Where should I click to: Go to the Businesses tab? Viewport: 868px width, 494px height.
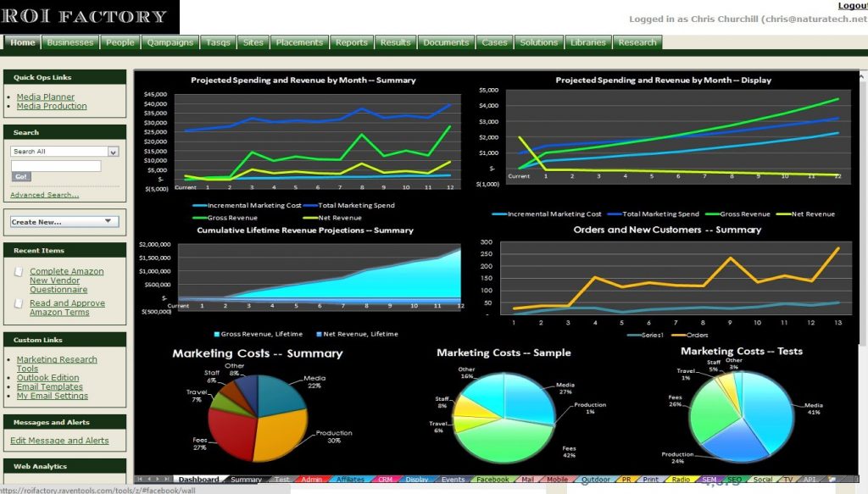[70, 42]
